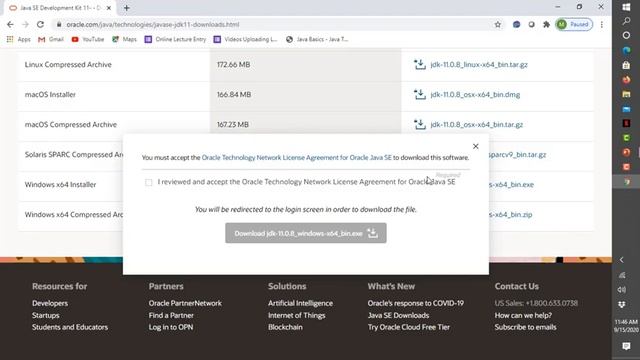The height and width of the screenshot is (360, 640).
Task: Open Blockchain footer link
Action: (285, 327)
